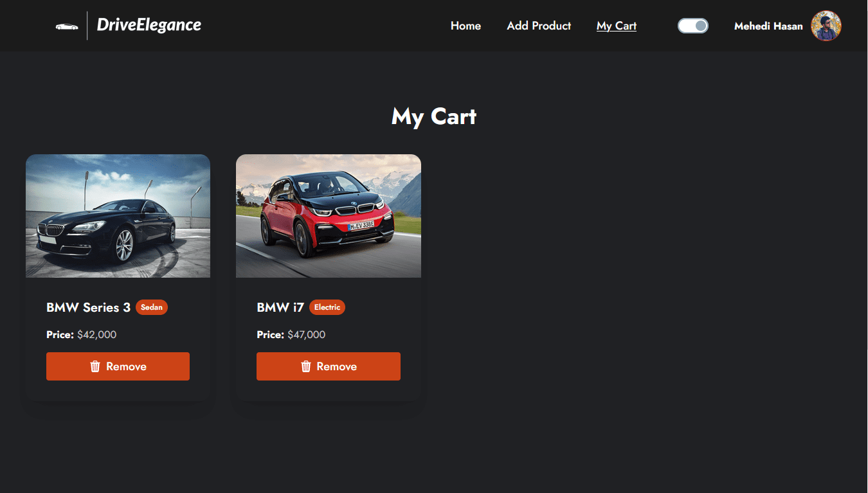Toggle the dark mode switch
Viewport: 868px width, 493px height.
tap(693, 26)
